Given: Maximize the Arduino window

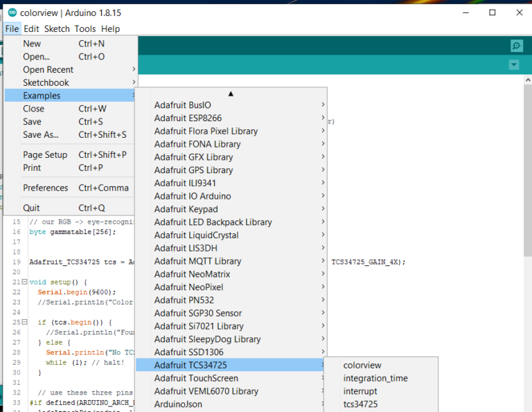Looking at the screenshot, I should point(493,13).
